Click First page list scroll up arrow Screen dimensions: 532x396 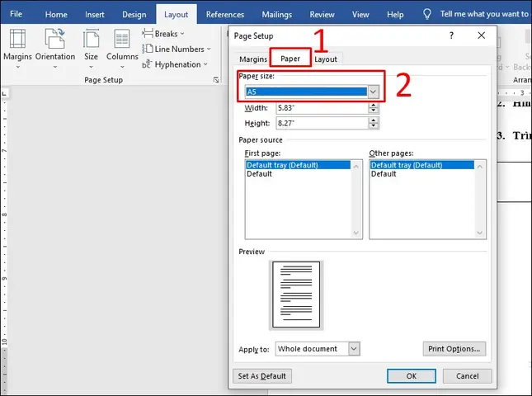point(356,167)
